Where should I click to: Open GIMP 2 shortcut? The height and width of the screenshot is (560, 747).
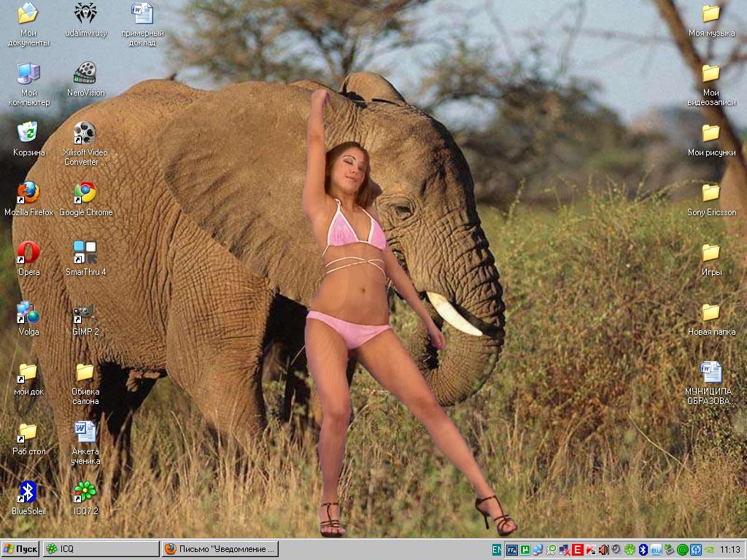pyautogui.click(x=85, y=313)
